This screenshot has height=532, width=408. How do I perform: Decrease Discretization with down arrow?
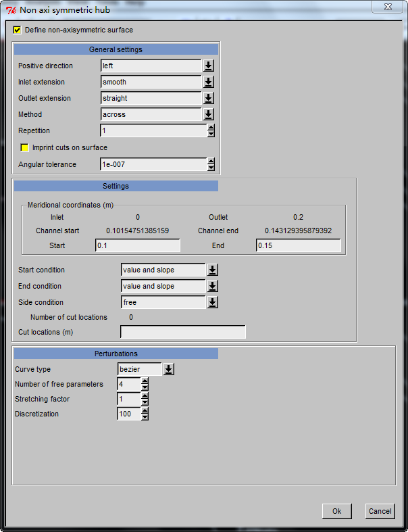145,417
